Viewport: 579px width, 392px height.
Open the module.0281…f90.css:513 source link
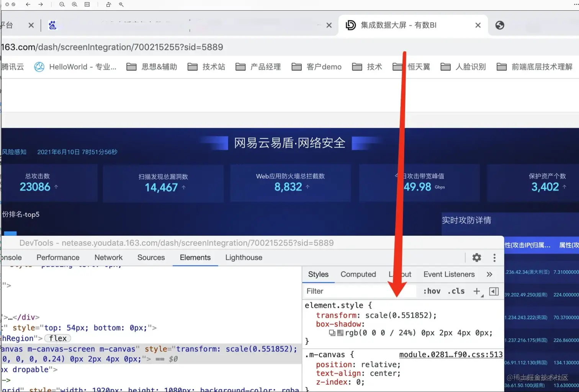click(451, 355)
